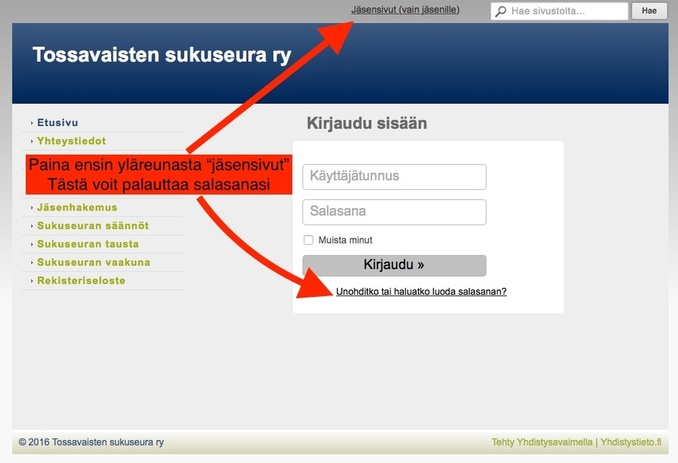
Task: Follow the "Tehty Yhdistysavaimella" footer link
Action: coord(542,442)
